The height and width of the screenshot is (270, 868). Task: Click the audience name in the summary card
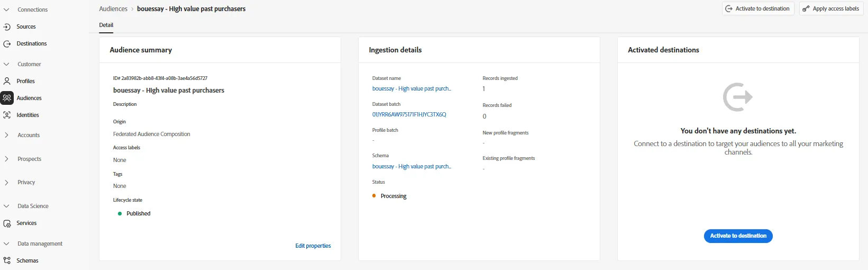tap(169, 91)
